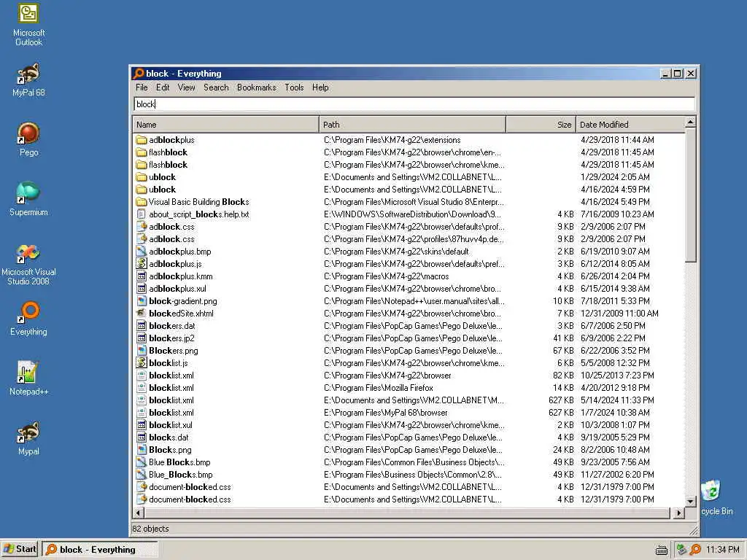Sort by the Date Modified column header
Viewport: 747px width, 560px height.
point(630,125)
